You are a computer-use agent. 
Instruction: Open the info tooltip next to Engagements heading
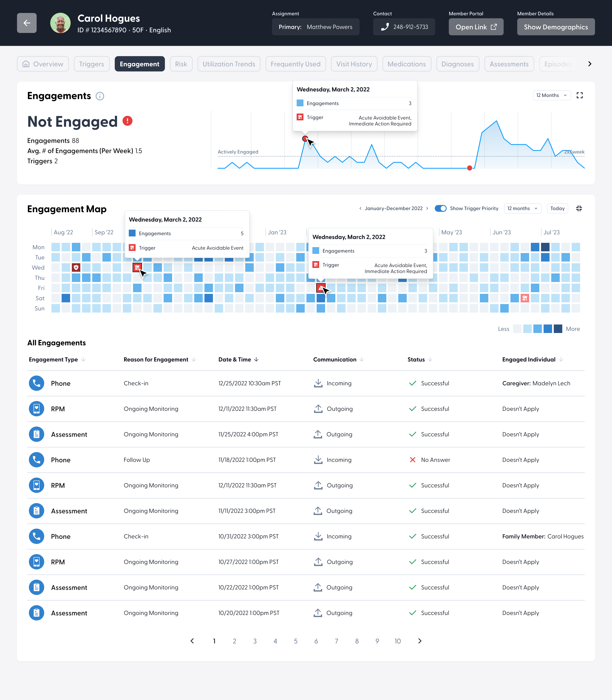(100, 96)
